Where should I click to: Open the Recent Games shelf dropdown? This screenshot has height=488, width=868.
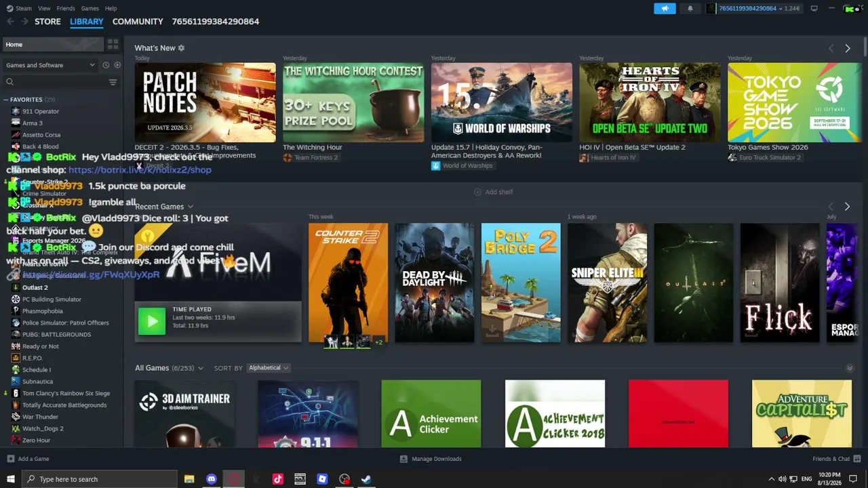(190, 207)
